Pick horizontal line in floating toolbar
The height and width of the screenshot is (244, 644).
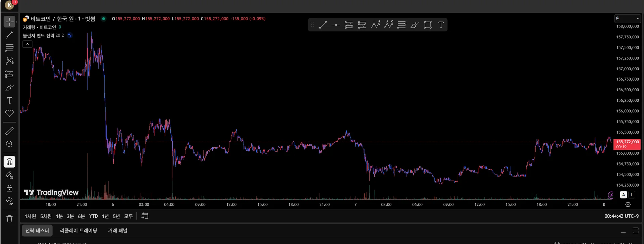coord(336,25)
